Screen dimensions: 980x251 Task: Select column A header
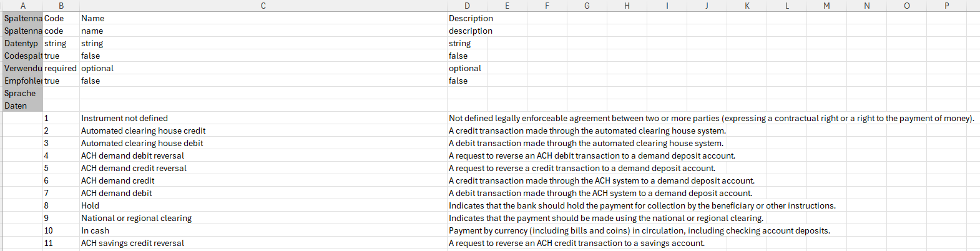23,6
